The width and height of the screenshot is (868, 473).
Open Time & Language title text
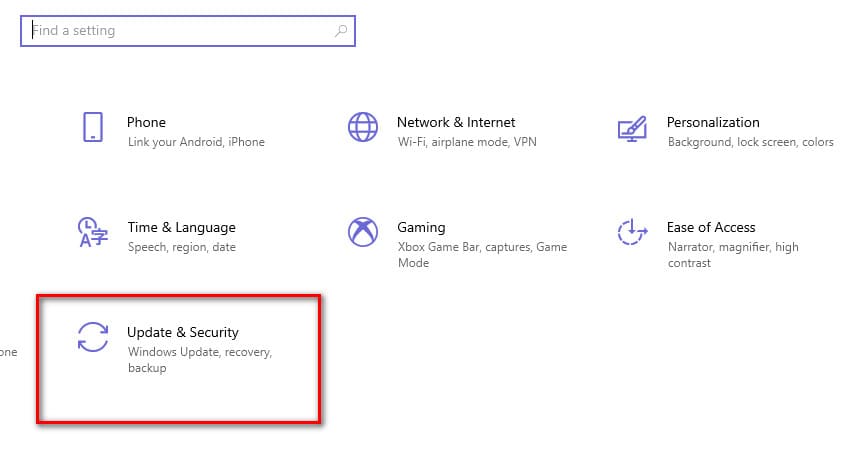point(182,228)
